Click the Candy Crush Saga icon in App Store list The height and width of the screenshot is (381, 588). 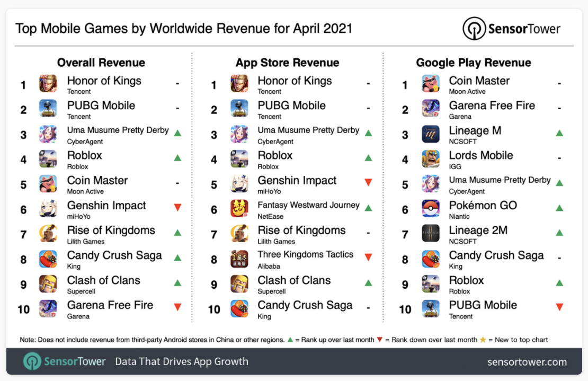coord(239,308)
